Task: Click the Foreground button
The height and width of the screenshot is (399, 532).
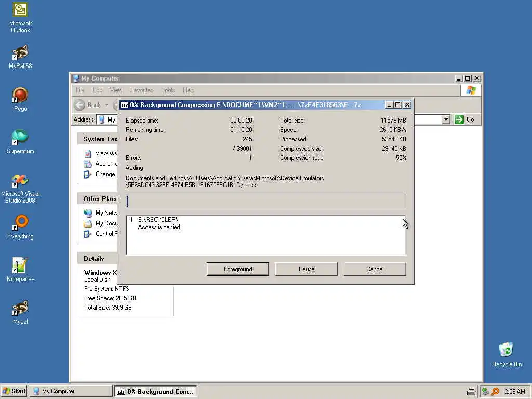Action: click(x=238, y=269)
